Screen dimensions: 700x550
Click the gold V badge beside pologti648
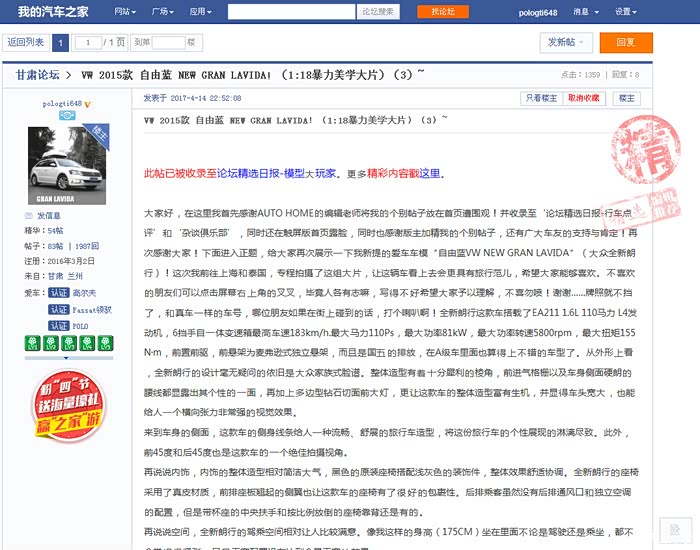[x=88, y=103]
